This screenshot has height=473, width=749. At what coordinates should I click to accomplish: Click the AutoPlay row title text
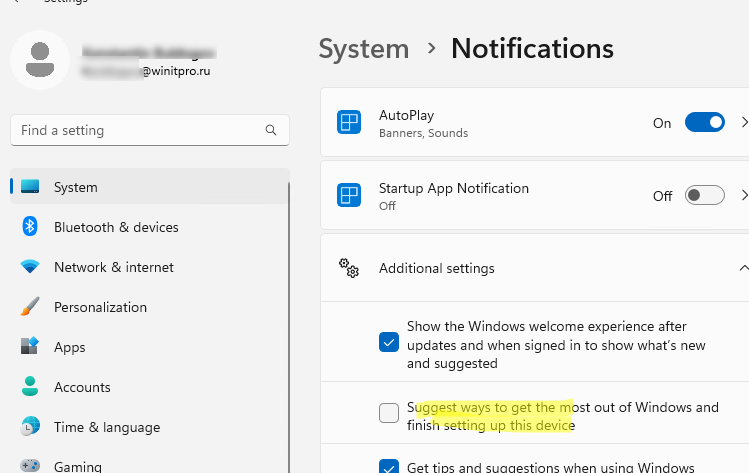pos(407,115)
